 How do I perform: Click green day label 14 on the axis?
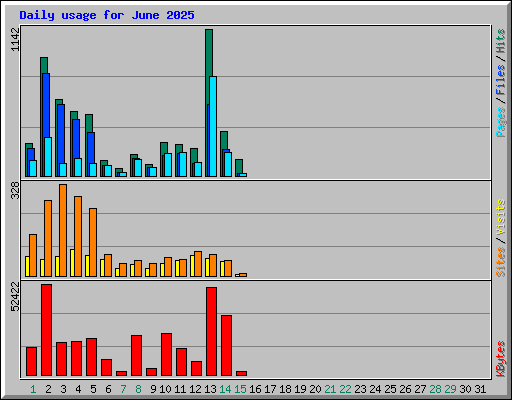coord(225,389)
